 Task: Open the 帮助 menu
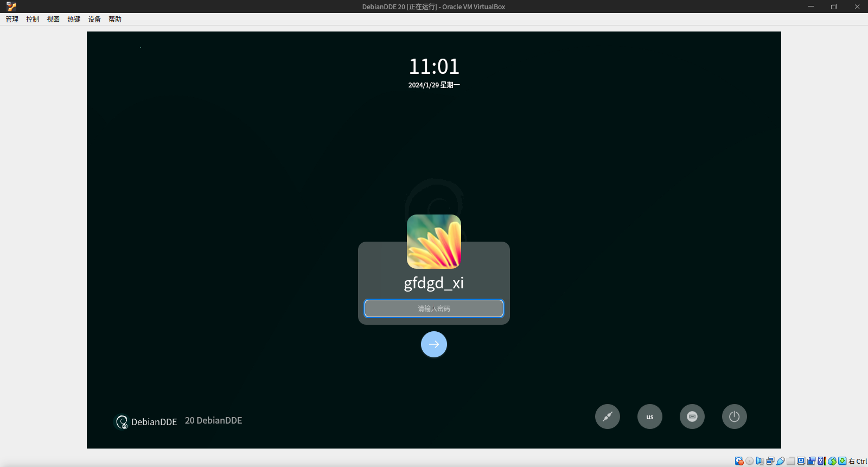(x=115, y=19)
